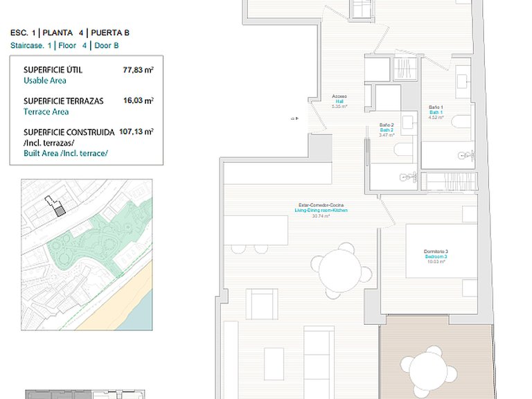Click the Terrace Area value 16,03 m²
Image resolution: width=532 pixels, height=399 pixels.
139,100
